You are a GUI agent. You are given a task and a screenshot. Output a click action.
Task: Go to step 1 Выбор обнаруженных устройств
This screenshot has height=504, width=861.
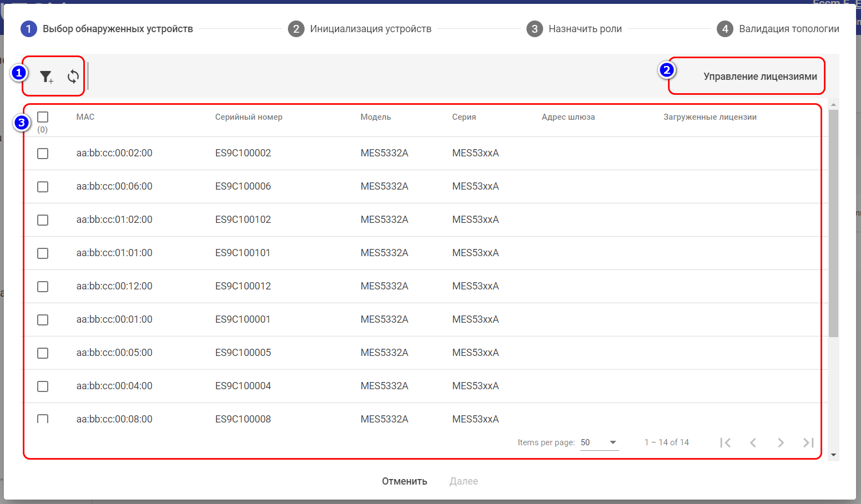click(x=107, y=29)
